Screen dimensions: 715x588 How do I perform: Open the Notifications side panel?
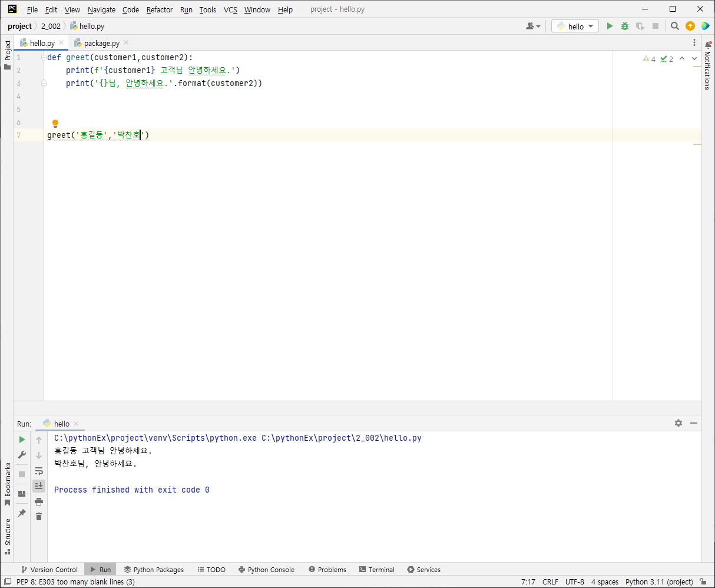(707, 65)
